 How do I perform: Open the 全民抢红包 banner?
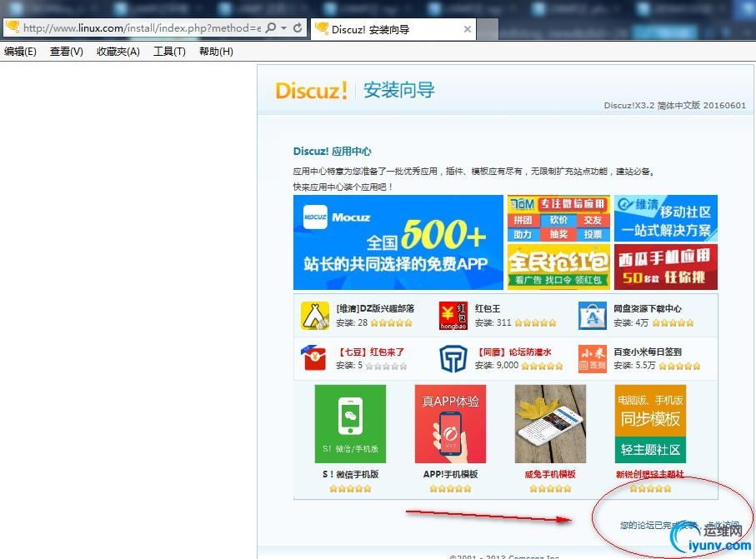click(x=558, y=267)
